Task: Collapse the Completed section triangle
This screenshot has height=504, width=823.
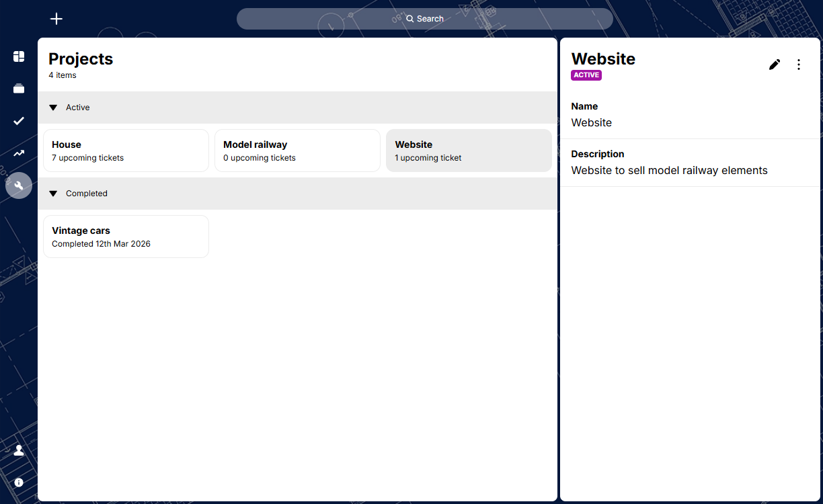Action: tap(53, 194)
